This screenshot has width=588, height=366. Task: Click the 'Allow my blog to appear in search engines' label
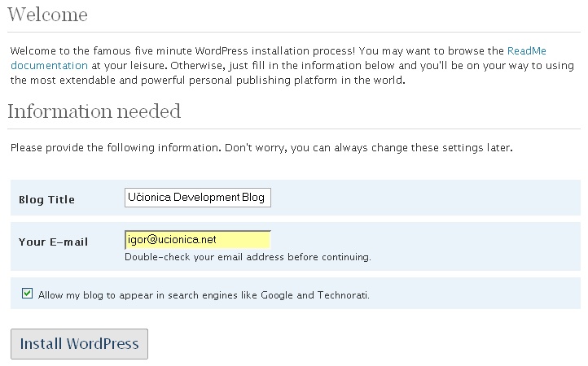coord(204,295)
